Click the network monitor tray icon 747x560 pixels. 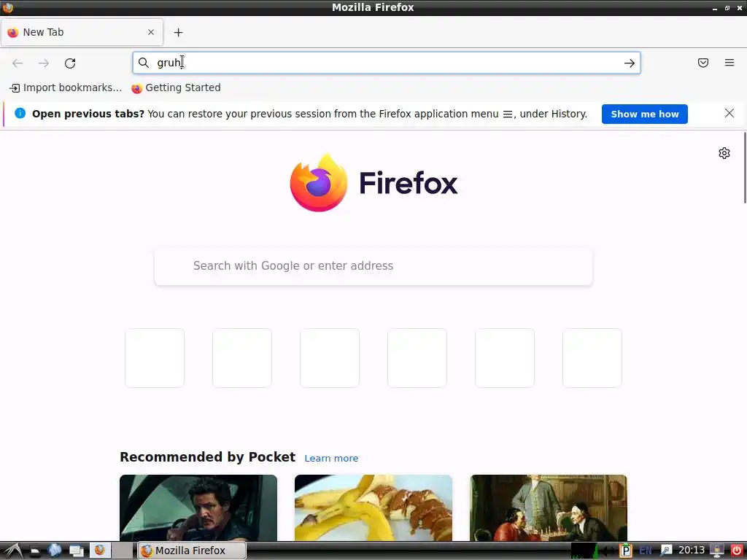coord(716,551)
